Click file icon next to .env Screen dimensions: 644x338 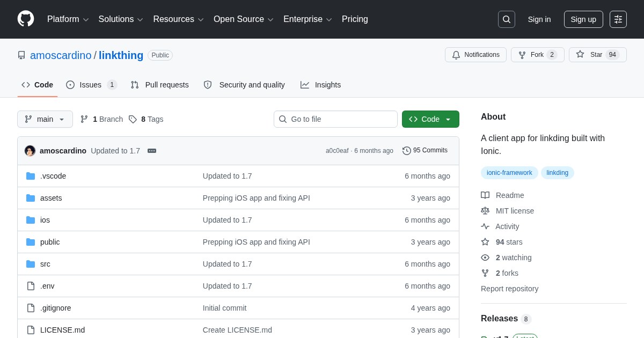click(x=31, y=286)
